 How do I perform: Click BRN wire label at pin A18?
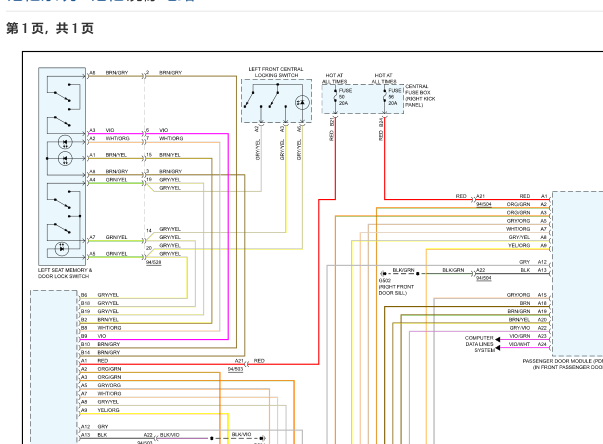(x=525, y=303)
